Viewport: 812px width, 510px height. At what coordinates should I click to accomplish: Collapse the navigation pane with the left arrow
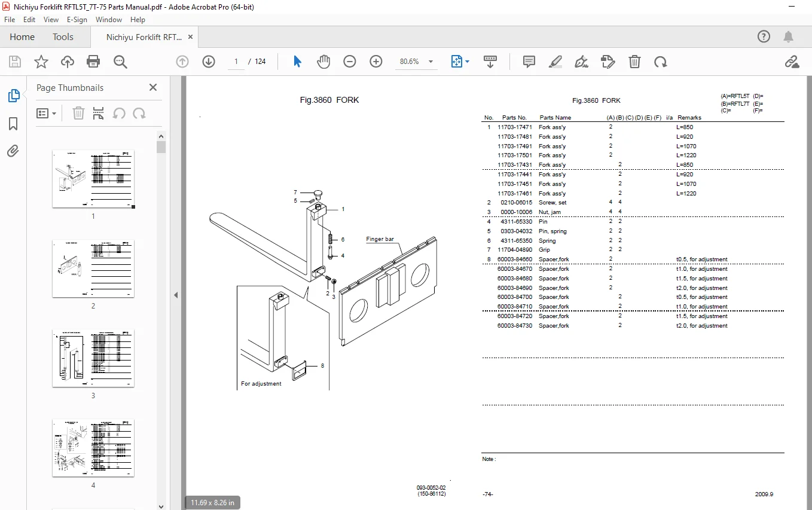coord(176,295)
